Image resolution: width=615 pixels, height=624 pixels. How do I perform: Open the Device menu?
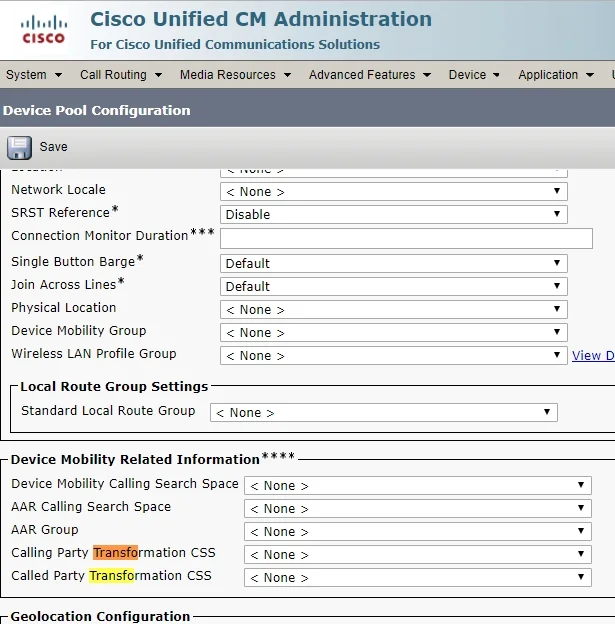(474, 75)
